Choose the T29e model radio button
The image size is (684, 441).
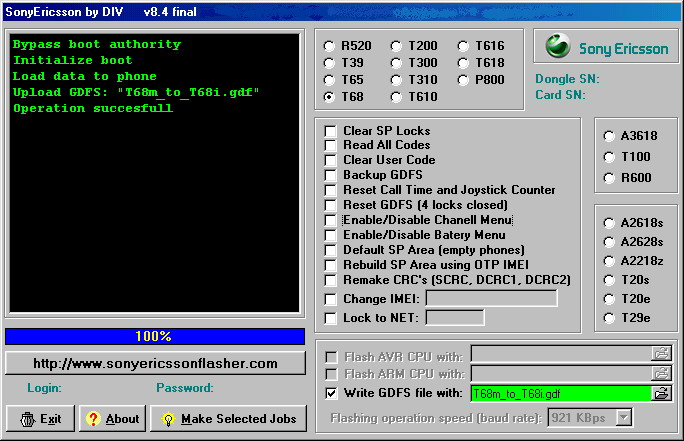609,318
